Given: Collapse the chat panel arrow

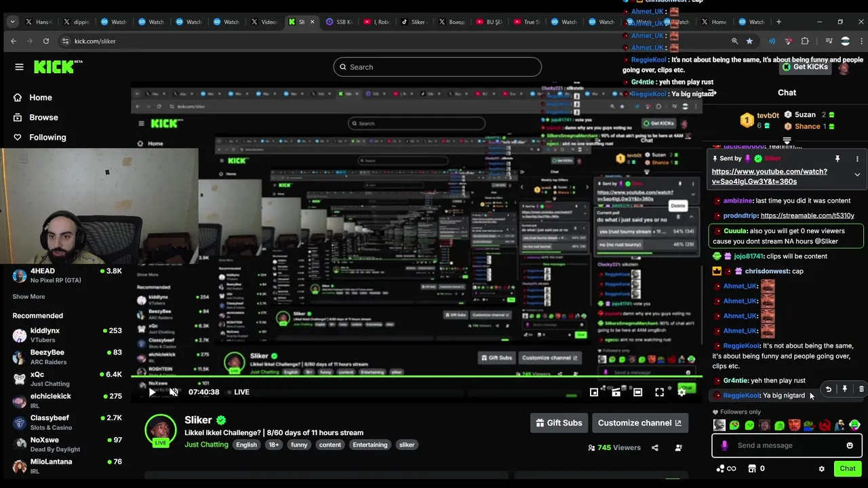Looking at the screenshot, I should point(712,93).
